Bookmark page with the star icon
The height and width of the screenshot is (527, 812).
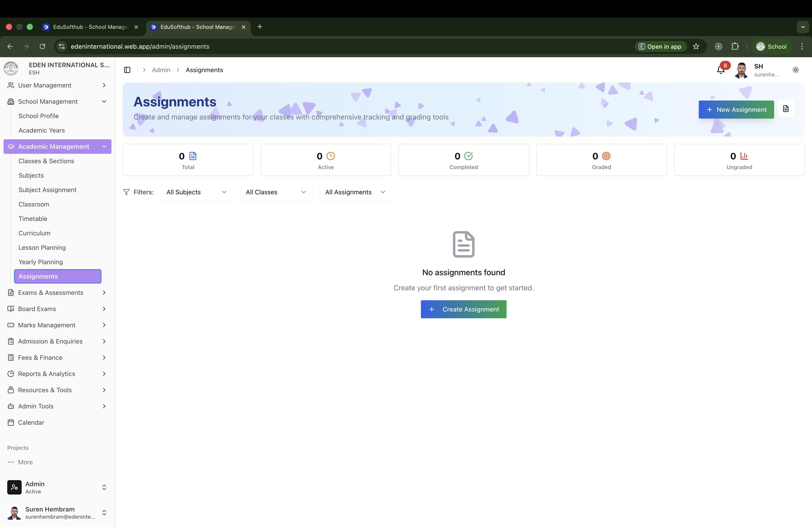tap(696, 47)
